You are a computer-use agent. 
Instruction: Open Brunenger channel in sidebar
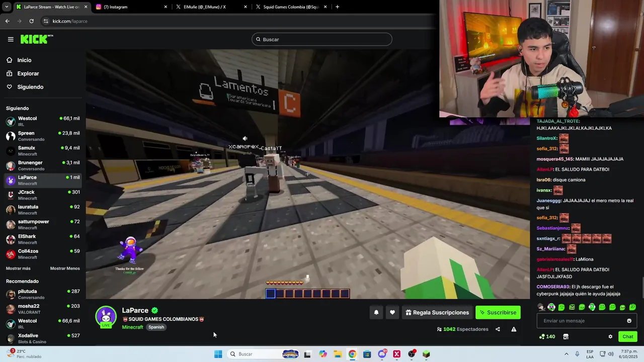43,165
